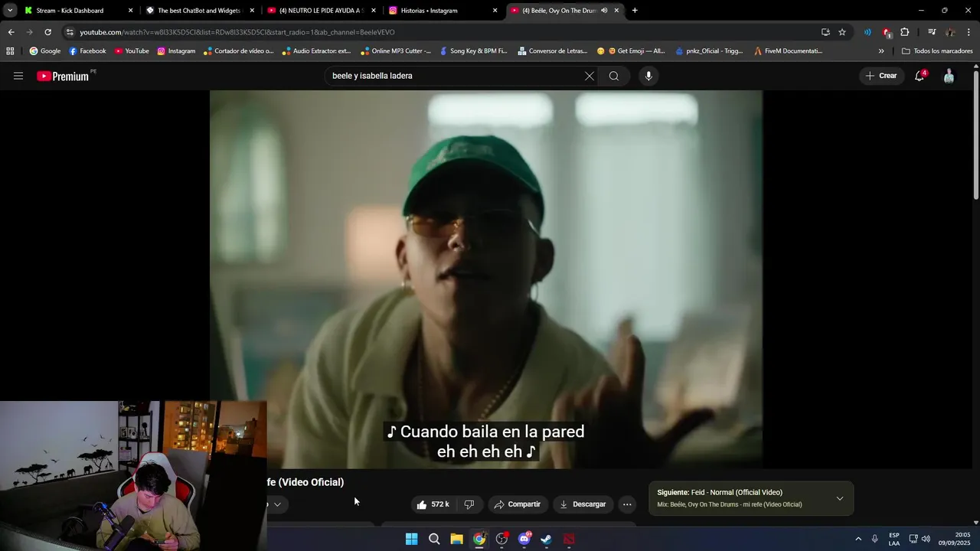Dislike the video with thumbs-down

coord(469,504)
